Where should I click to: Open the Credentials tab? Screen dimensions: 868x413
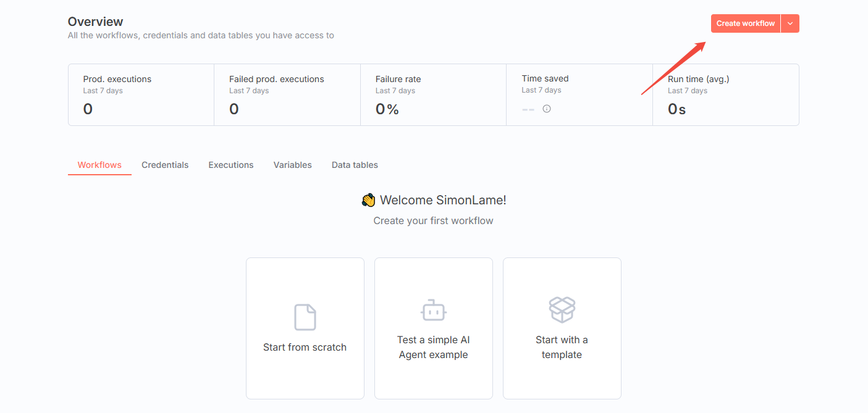[x=165, y=165]
